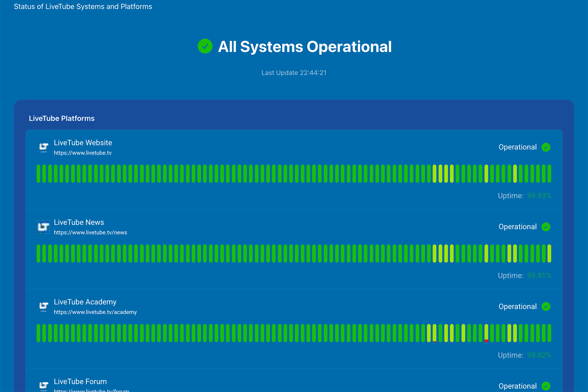Click the first green bar of Website timeline
This screenshot has height=392, width=588.
point(38,174)
